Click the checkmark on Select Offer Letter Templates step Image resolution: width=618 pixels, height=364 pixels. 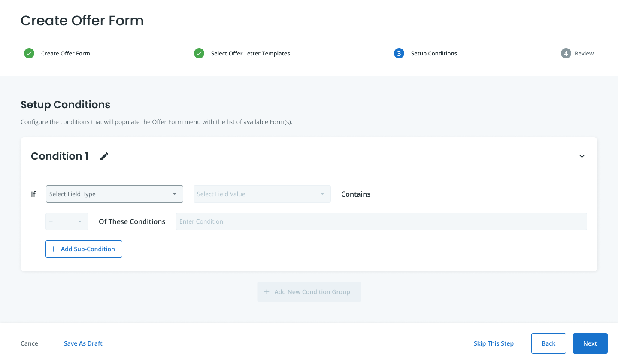199,53
